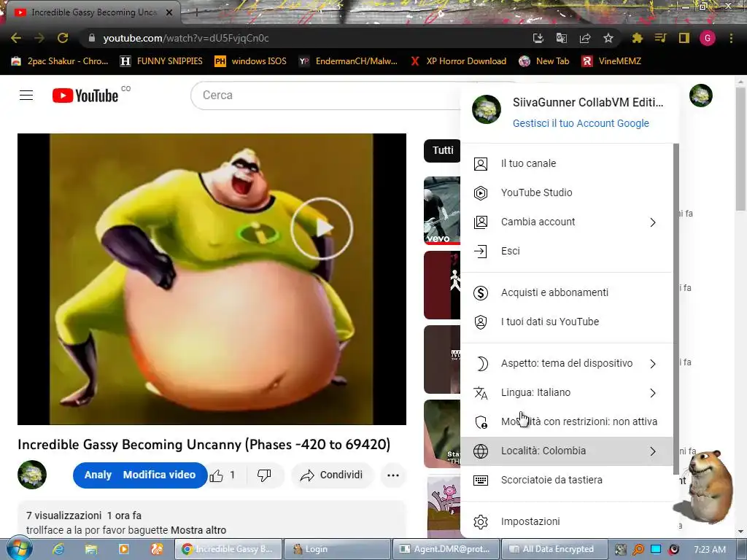Switch to All Data Encrypted taskbar window
The height and width of the screenshot is (560, 747).
pyautogui.click(x=555, y=549)
